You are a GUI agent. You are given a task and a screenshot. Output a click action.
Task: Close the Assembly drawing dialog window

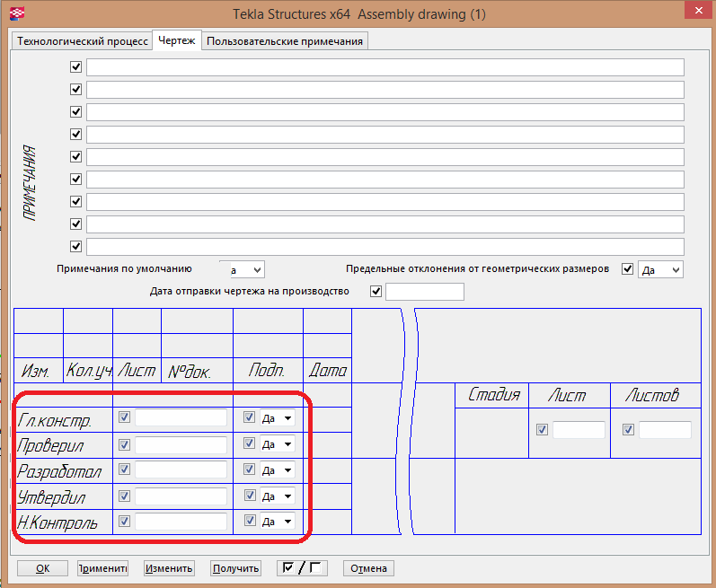690,12
